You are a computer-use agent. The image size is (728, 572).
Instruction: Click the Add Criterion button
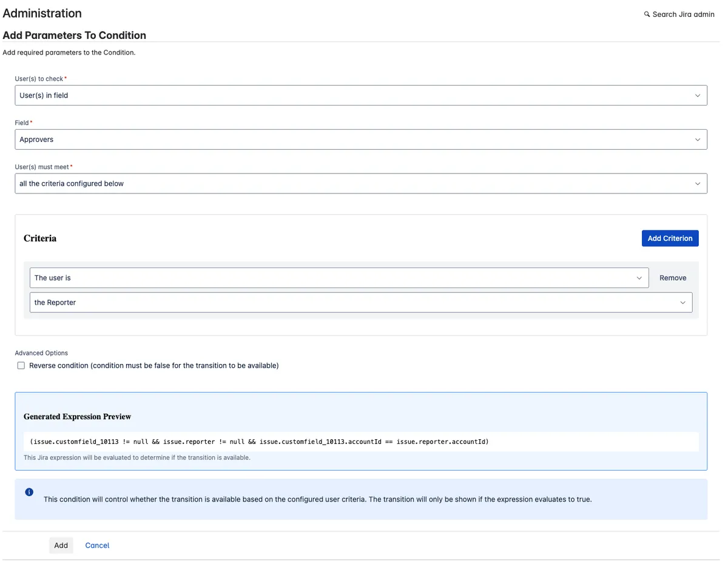click(670, 238)
